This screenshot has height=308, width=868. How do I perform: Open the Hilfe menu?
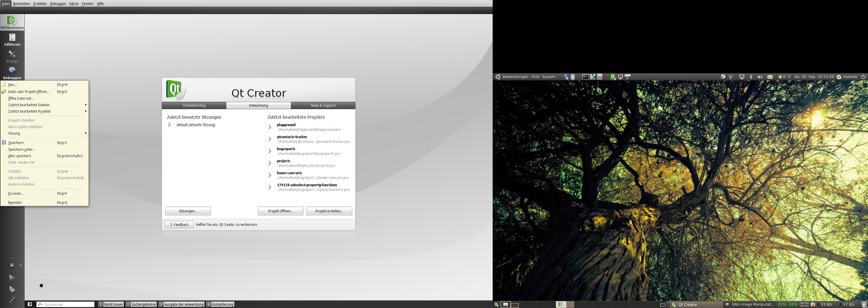point(100,4)
